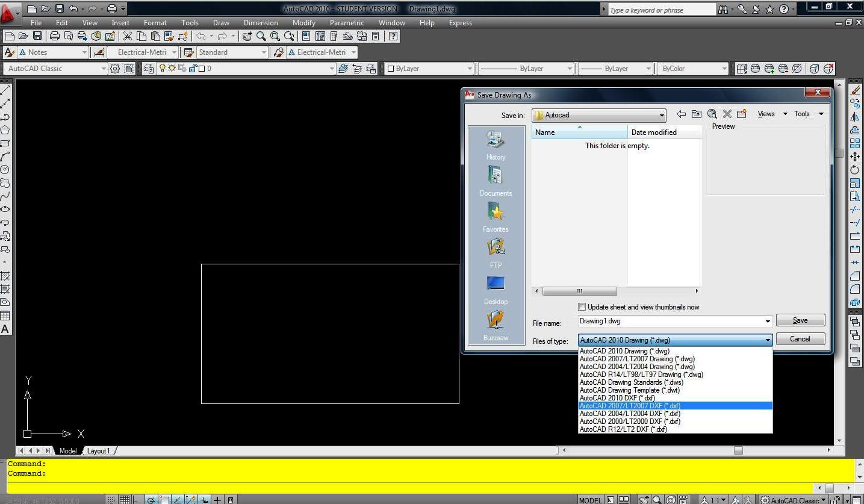Choose the Rotate modify tool
The image size is (864, 504).
[x=855, y=170]
